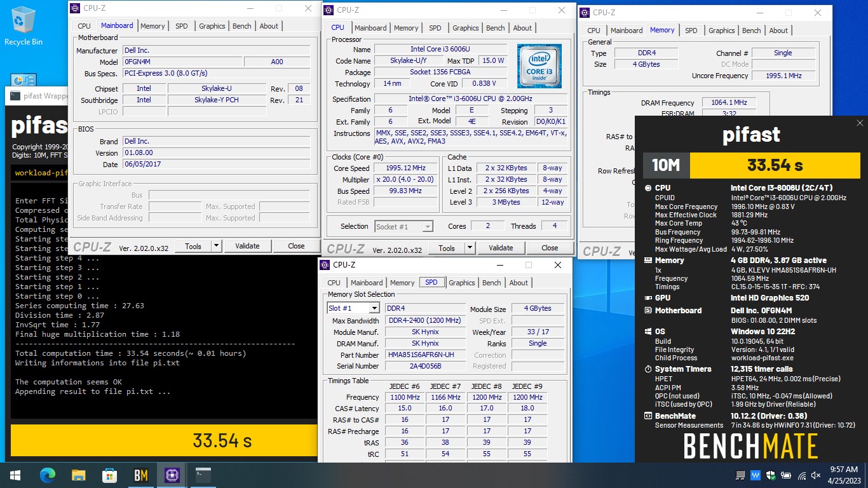Viewport: 868px width, 488px height.
Task: Click Tools button in Mainboard window
Action: click(193, 246)
